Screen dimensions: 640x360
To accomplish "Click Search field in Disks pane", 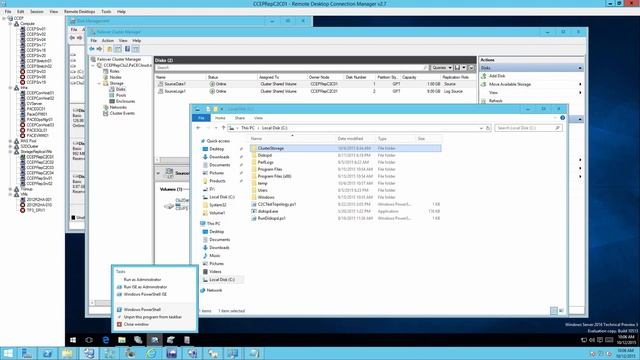I will tap(291, 68).
